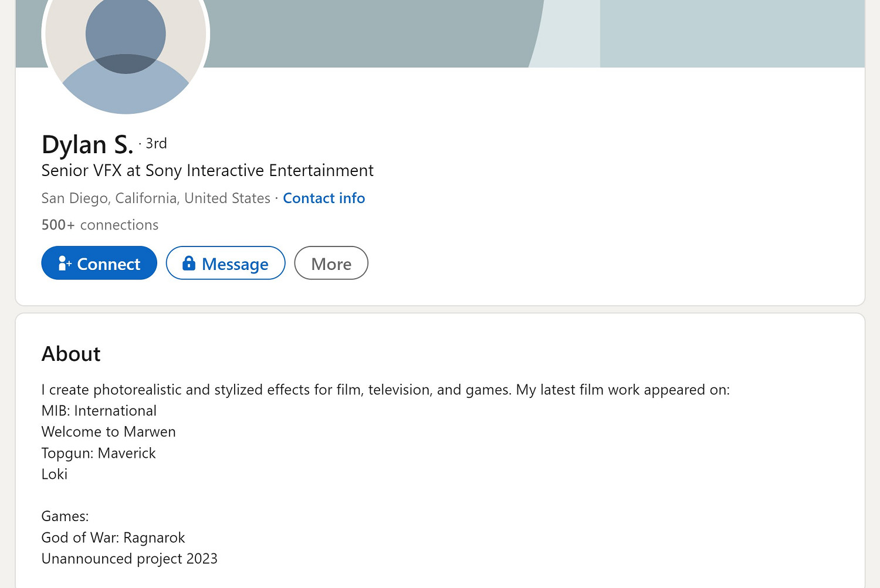This screenshot has width=880, height=588.
Task: Click the Loki entry in About
Action: pyautogui.click(x=55, y=474)
